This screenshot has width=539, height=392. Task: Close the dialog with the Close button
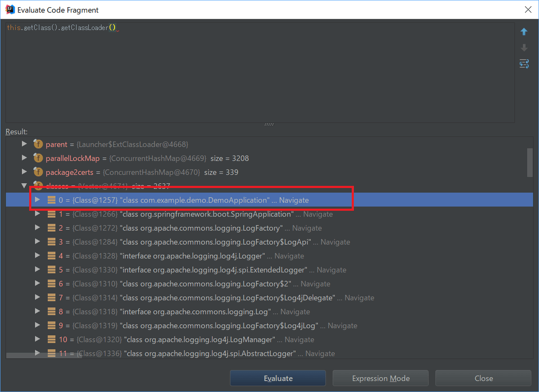pyautogui.click(x=483, y=378)
